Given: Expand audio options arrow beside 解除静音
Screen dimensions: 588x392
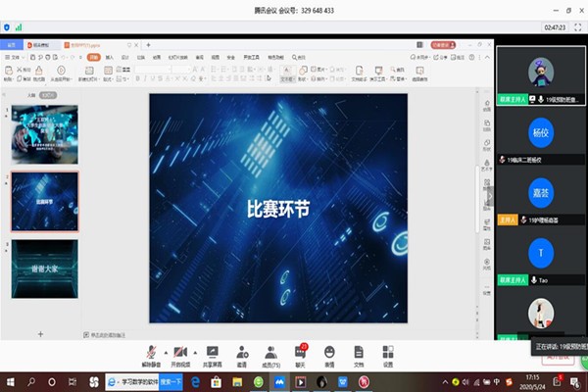Looking at the screenshot, I should 166,351.
